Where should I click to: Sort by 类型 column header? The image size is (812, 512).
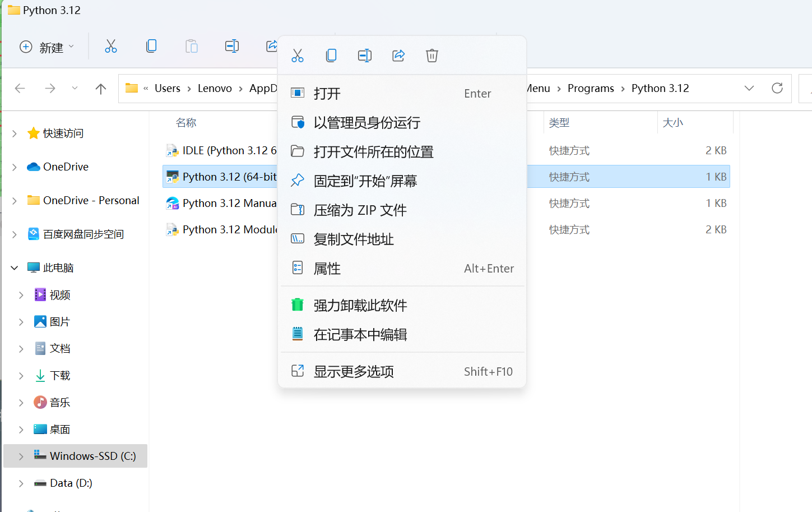tap(559, 123)
